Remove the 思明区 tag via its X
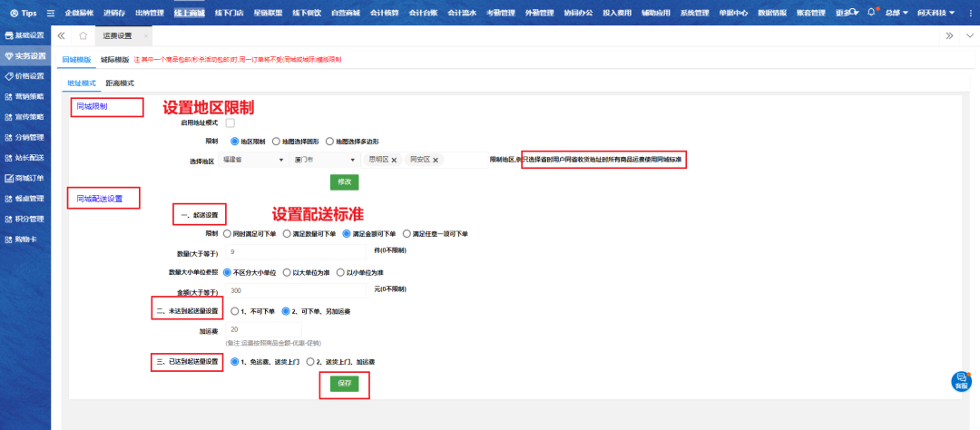The image size is (980, 430). coord(394,160)
